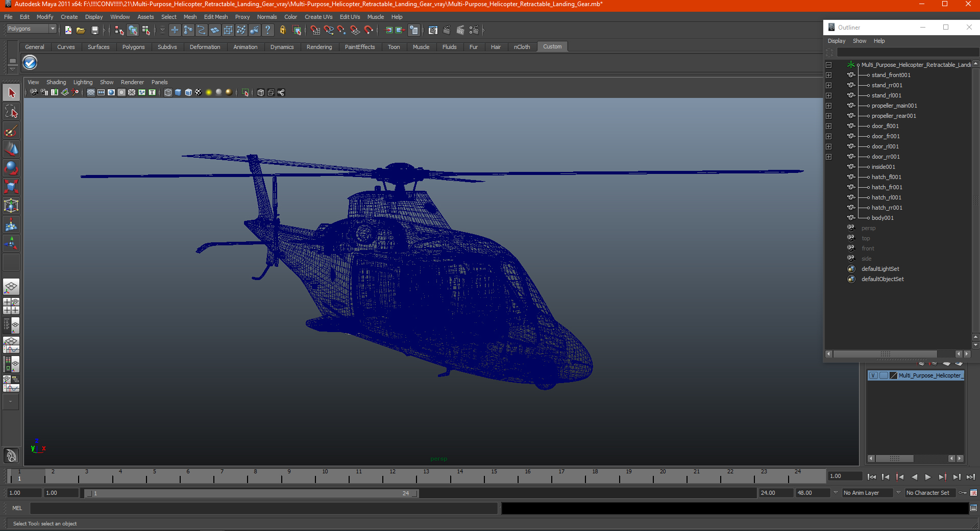Image resolution: width=980 pixels, height=531 pixels.
Task: Switch to single perspective view layout
Action: [11, 287]
